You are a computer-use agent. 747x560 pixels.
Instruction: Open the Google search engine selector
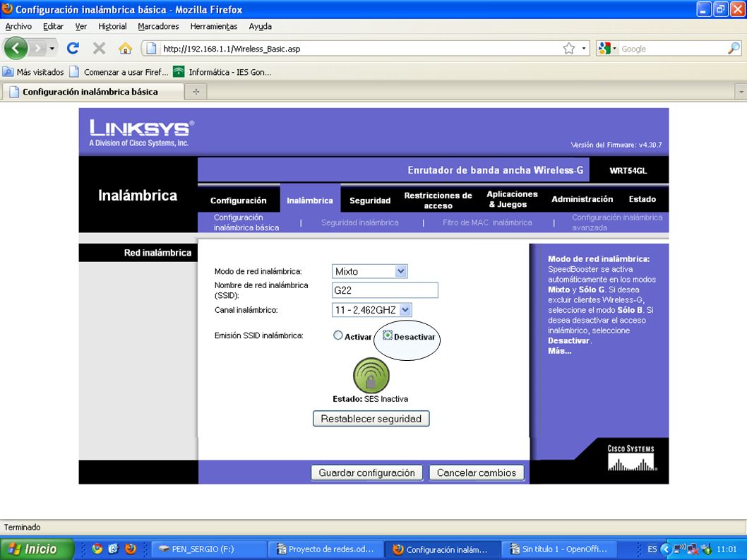tap(607, 48)
